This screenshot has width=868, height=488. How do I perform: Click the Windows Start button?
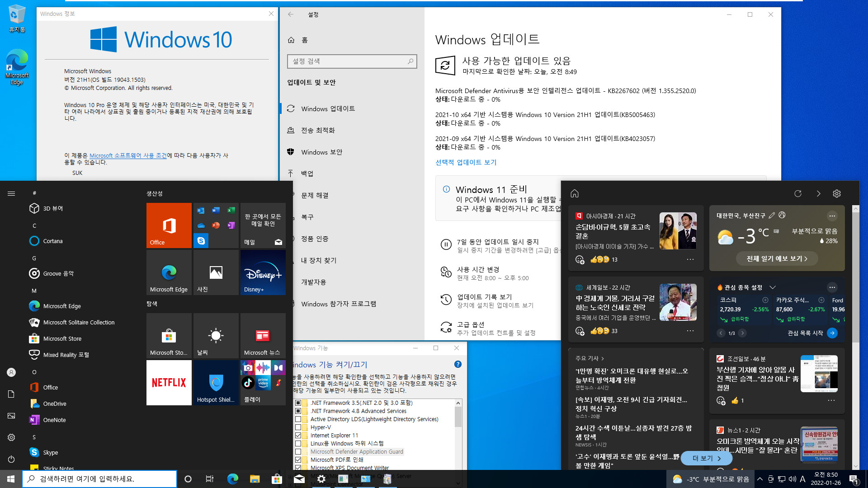11,479
